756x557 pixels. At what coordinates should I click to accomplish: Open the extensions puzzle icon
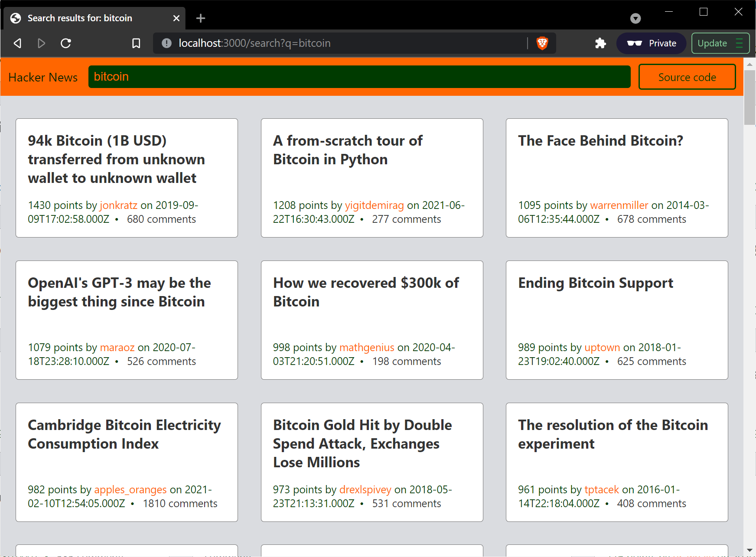[600, 43]
